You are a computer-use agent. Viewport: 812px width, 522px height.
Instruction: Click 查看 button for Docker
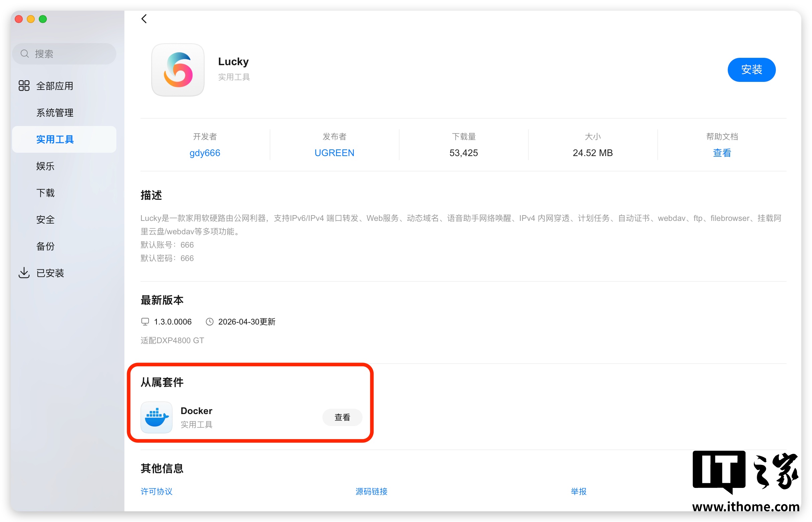point(342,417)
